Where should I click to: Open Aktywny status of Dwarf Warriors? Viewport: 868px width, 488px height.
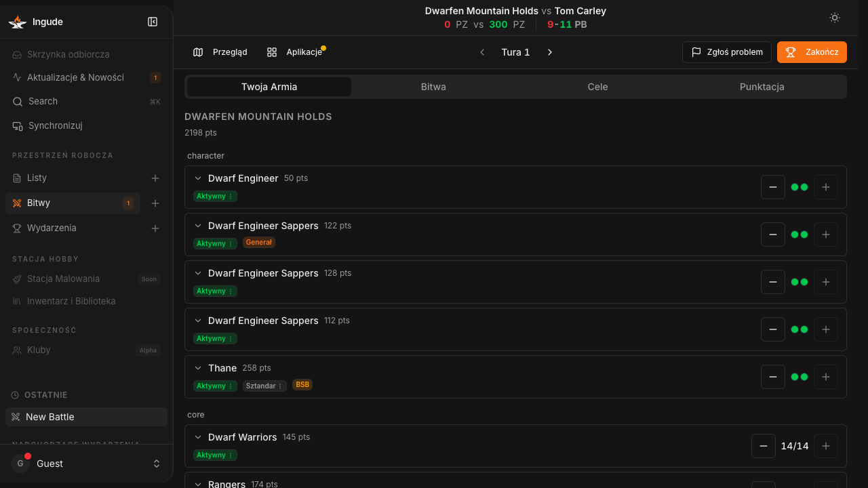(x=215, y=455)
